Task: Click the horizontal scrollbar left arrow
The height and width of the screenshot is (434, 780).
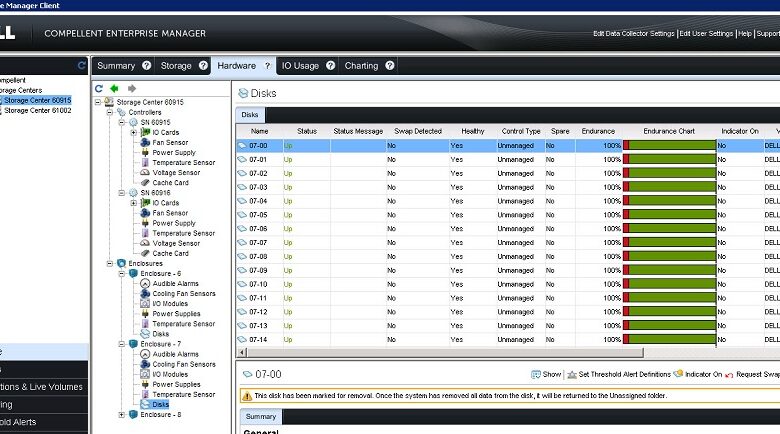Action: [x=242, y=352]
